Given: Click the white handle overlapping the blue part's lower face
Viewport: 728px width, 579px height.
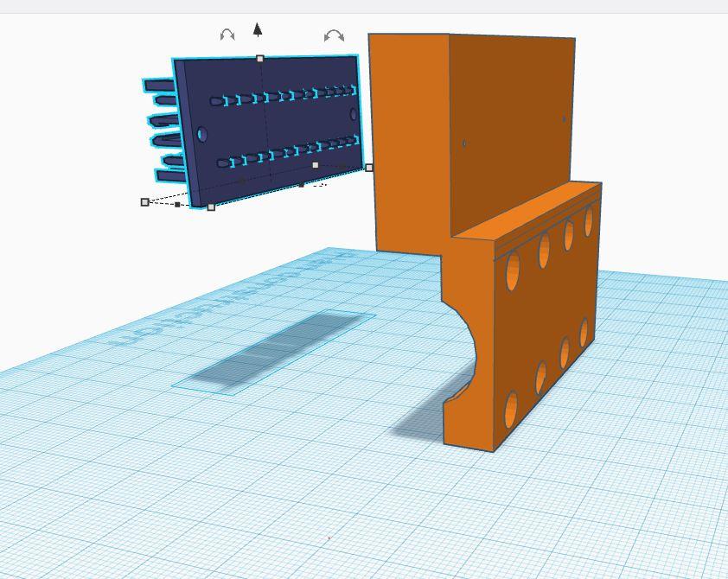Looking at the screenshot, I should click(x=316, y=165).
